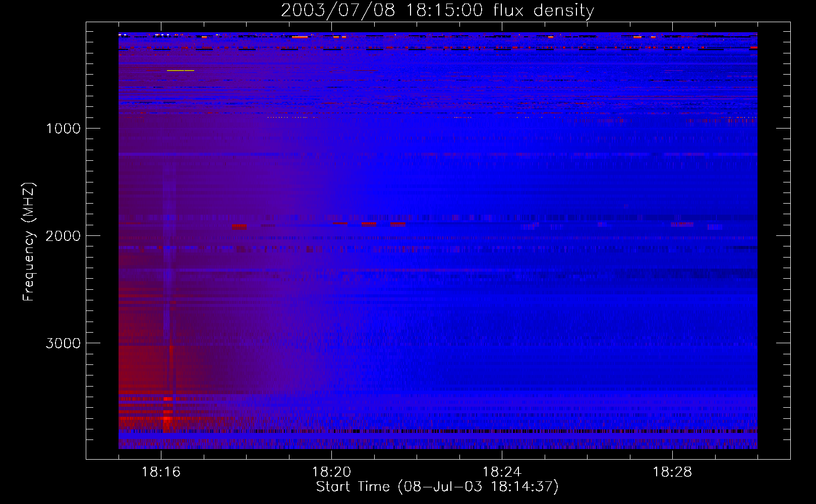Viewport: 816px width, 504px height.
Task: Click the 'Frequency (MHZ)' axis label
Action: pos(29,242)
